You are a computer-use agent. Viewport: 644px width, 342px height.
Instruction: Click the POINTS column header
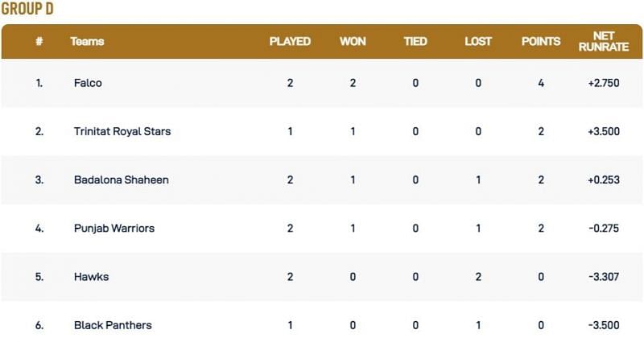[x=541, y=41]
